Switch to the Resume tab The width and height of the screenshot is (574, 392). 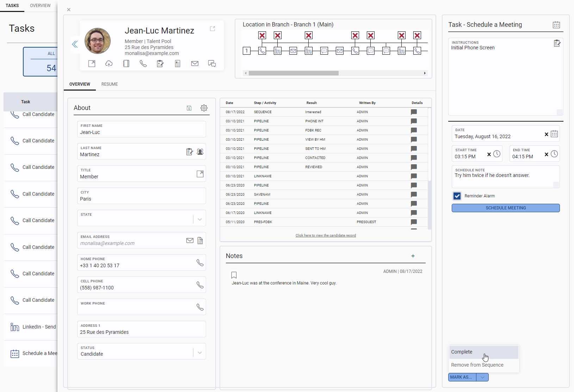pyautogui.click(x=110, y=84)
